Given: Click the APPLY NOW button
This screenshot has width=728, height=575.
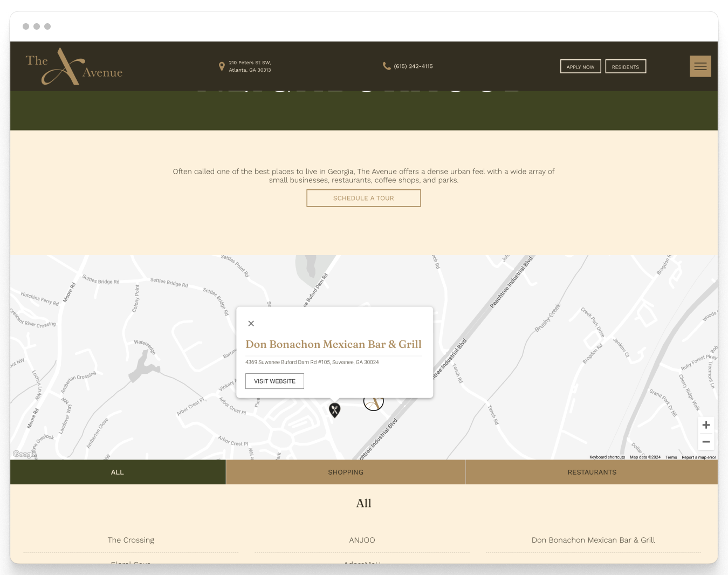Looking at the screenshot, I should (x=580, y=66).
